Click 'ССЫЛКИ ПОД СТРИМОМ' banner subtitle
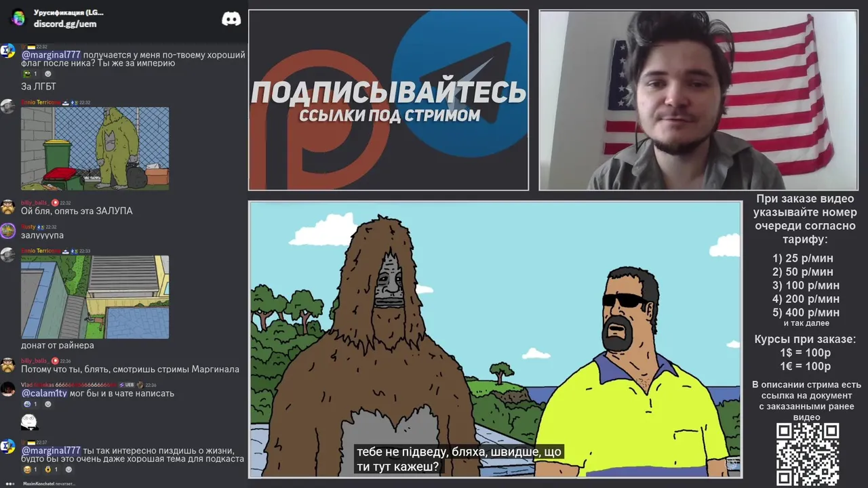Screen dimensions: 868x488 coord(389,115)
